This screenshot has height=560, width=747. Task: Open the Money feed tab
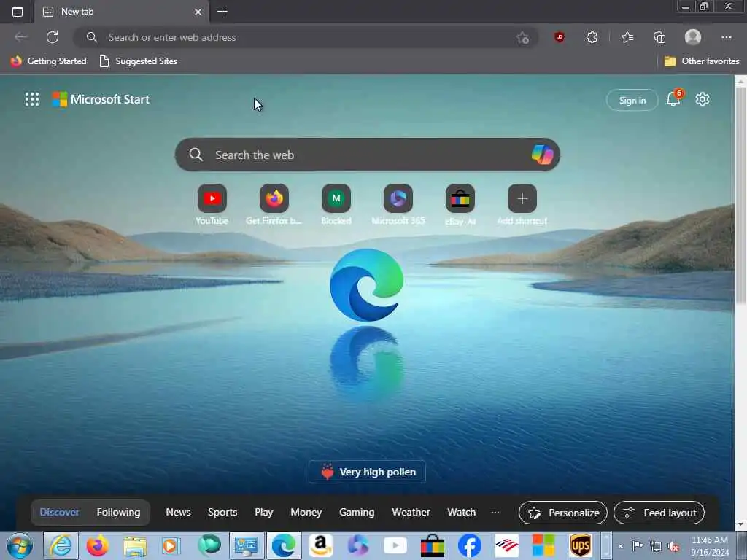pos(306,512)
